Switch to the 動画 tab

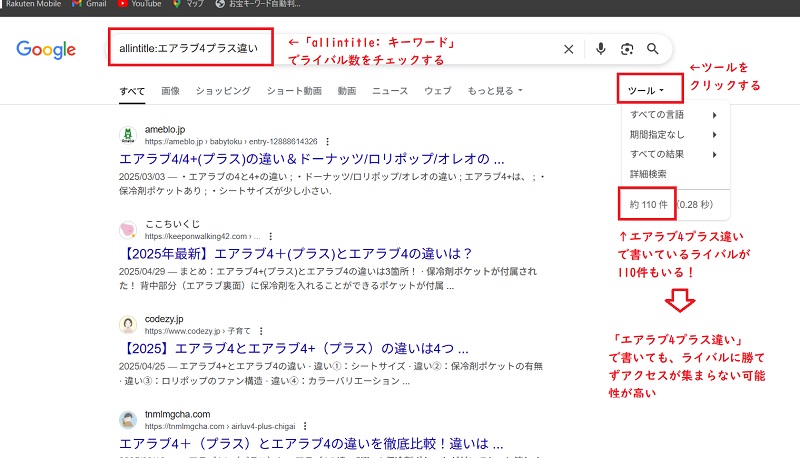[346, 91]
